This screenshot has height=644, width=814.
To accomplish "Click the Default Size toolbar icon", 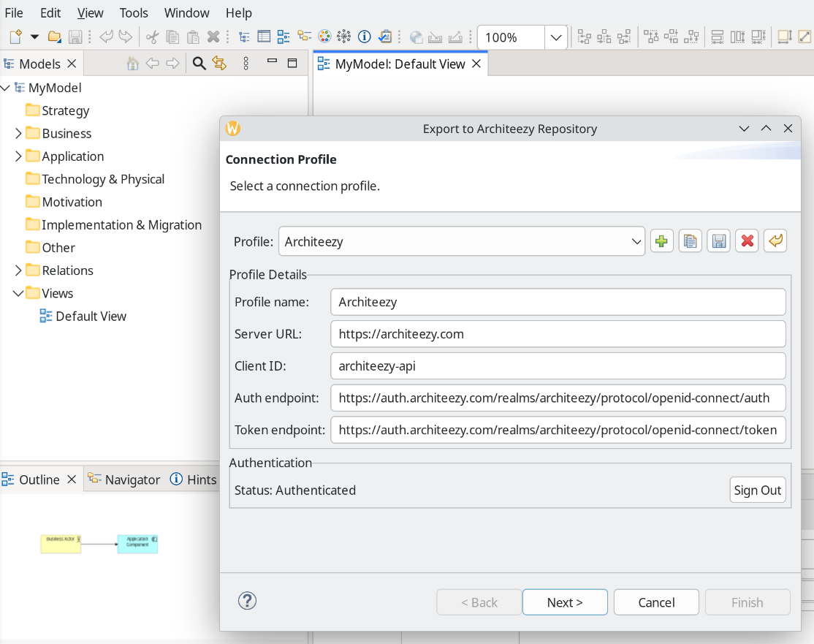I will pos(784,37).
